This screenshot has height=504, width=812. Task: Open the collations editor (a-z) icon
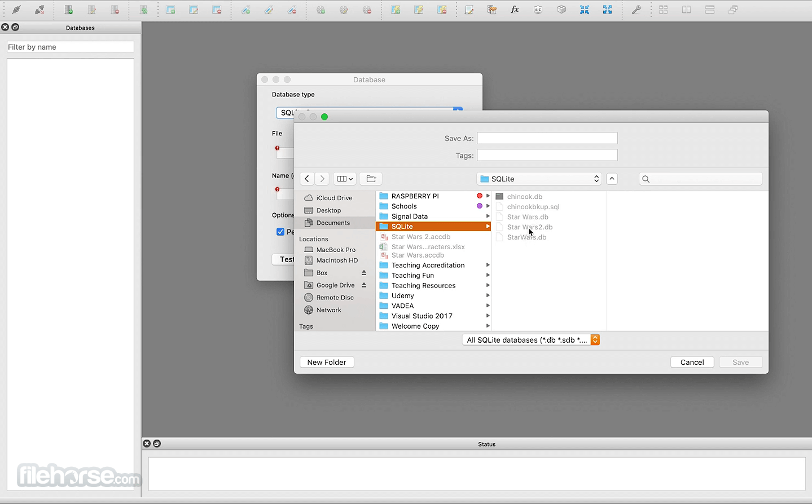538,10
